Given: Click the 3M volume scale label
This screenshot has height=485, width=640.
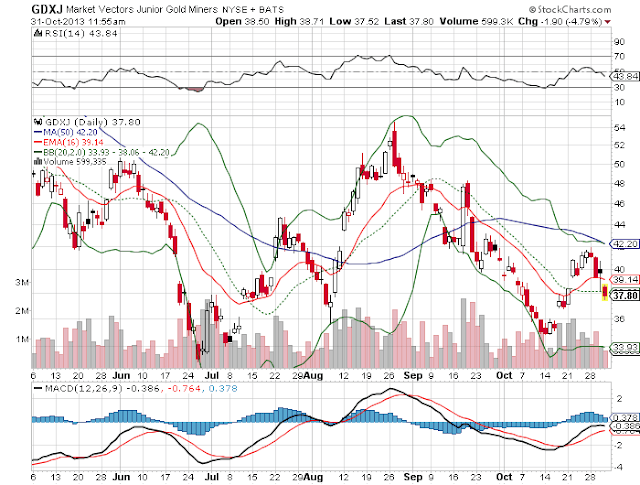Looking at the screenshot, I should click(x=22, y=283).
